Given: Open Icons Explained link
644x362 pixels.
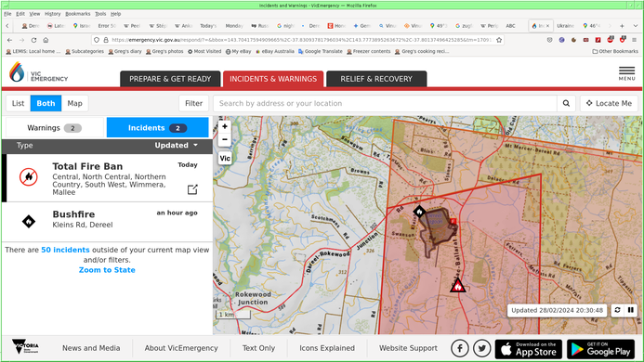Looking at the screenshot, I should point(327,348).
